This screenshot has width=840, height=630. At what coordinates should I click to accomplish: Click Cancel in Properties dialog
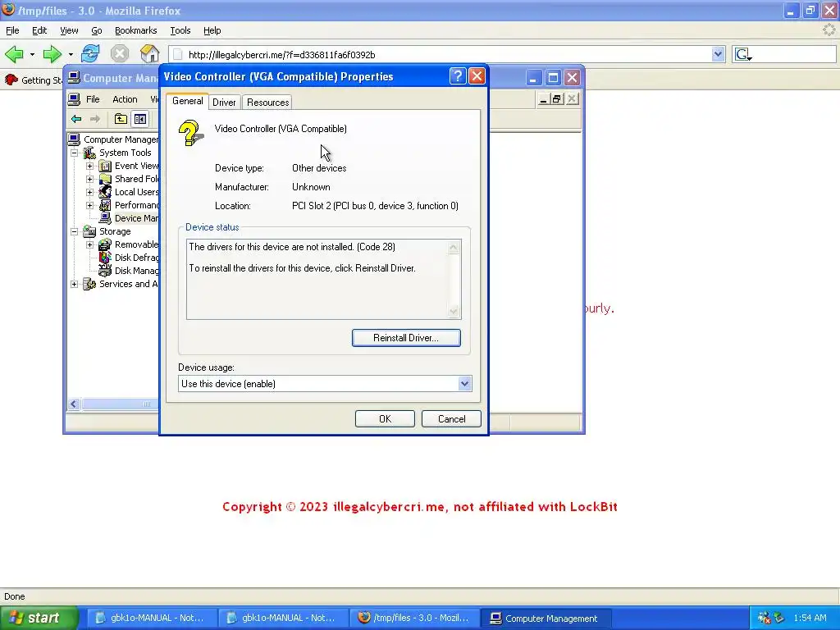click(451, 419)
